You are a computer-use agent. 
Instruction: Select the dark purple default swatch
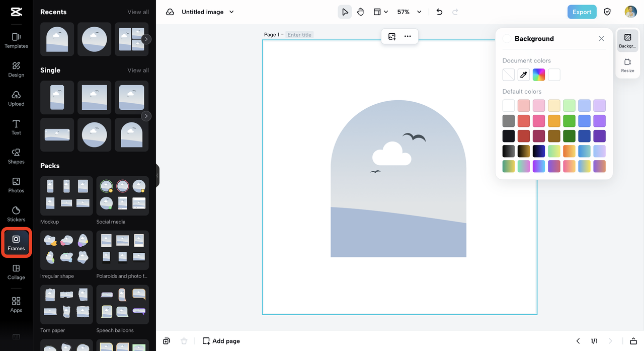coord(599,136)
